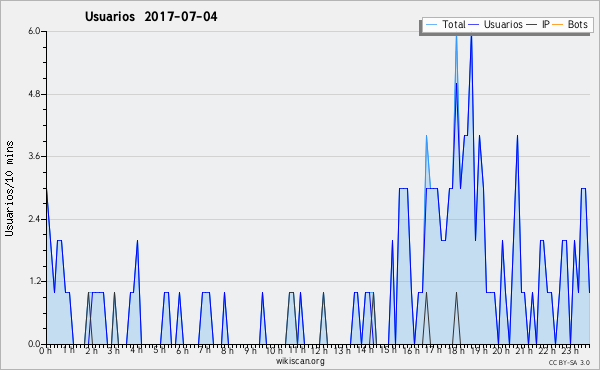Click the "18 h" x-axis label
The image size is (600, 370).
[x=456, y=350]
